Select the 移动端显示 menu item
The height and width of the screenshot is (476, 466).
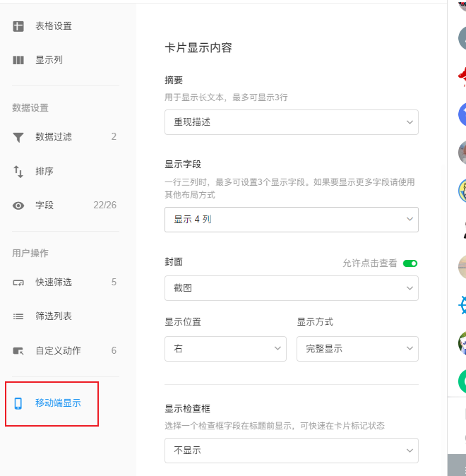coord(58,403)
